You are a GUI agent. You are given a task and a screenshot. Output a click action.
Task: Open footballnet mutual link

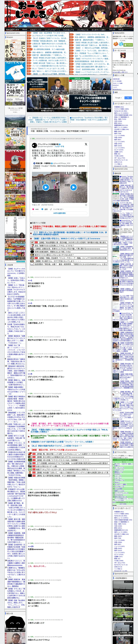[x=116, y=85]
